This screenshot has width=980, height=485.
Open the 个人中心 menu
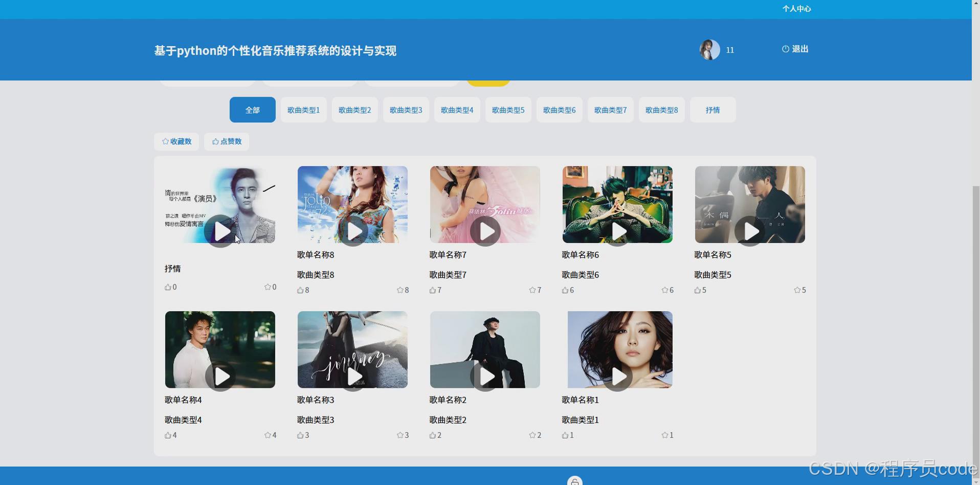(797, 9)
